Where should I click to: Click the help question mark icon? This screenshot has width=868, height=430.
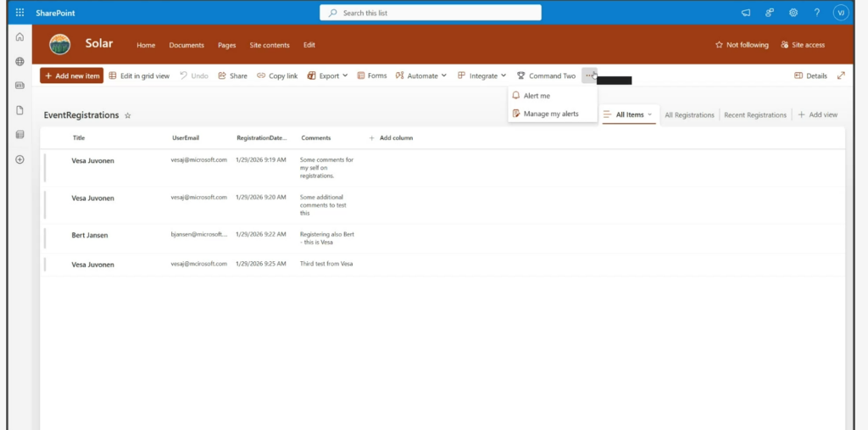(x=816, y=13)
